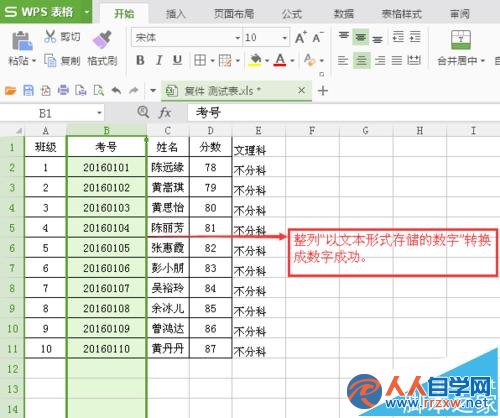500x418 pixels.
Task: Switch to the 插入 ribbon tab
Action: point(176,14)
